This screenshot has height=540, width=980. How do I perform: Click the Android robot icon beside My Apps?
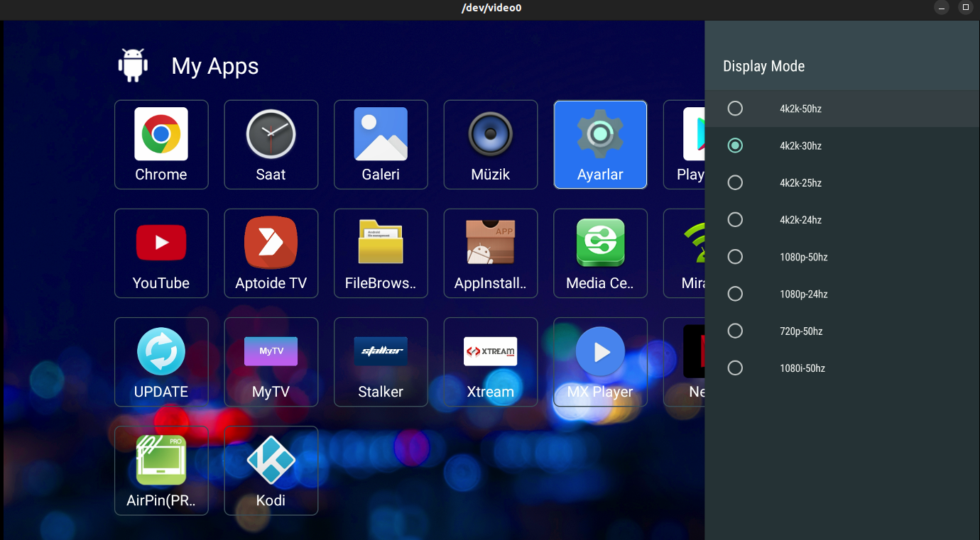[133, 65]
